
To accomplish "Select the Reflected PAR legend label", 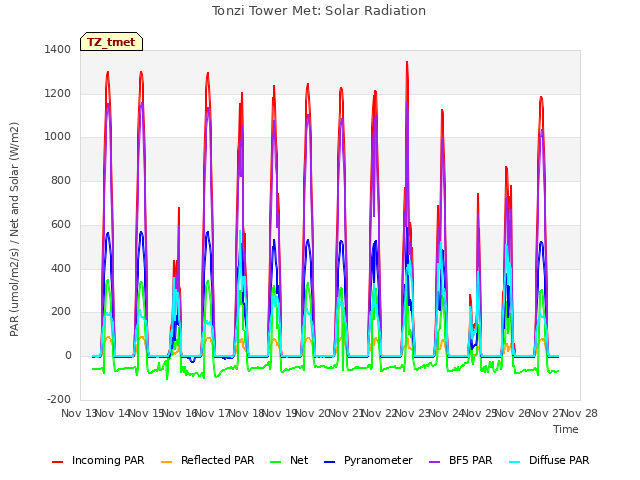I will click(218, 460).
